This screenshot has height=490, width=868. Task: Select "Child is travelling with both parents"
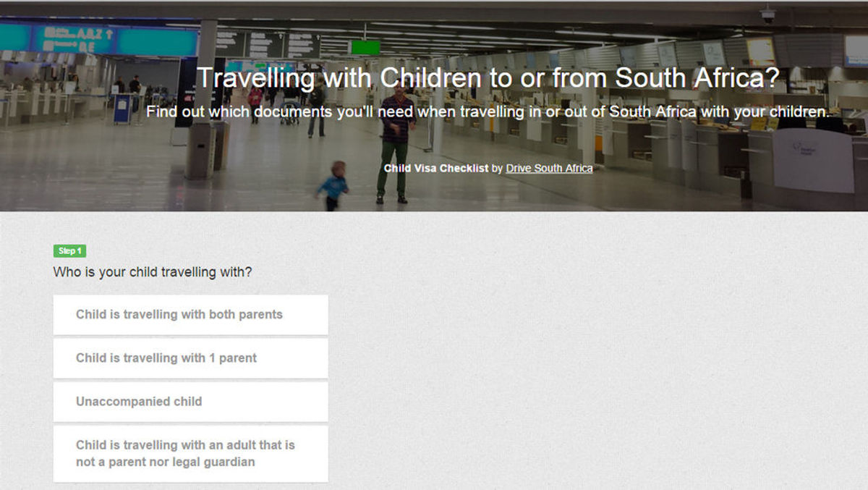tap(190, 314)
